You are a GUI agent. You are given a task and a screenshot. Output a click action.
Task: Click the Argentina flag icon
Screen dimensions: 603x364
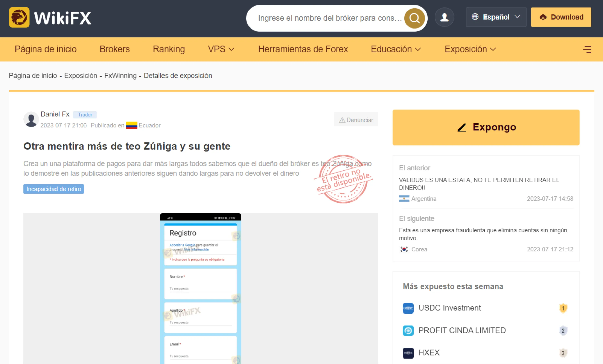[x=404, y=198]
